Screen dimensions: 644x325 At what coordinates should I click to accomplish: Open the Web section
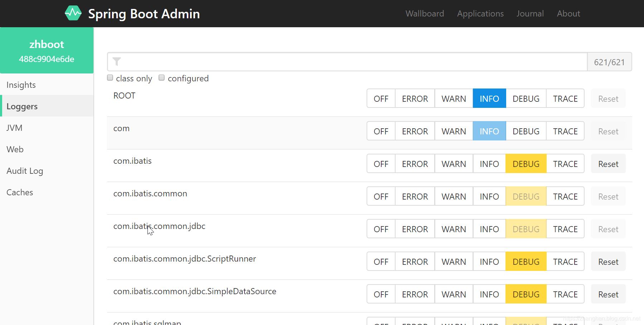click(x=15, y=149)
